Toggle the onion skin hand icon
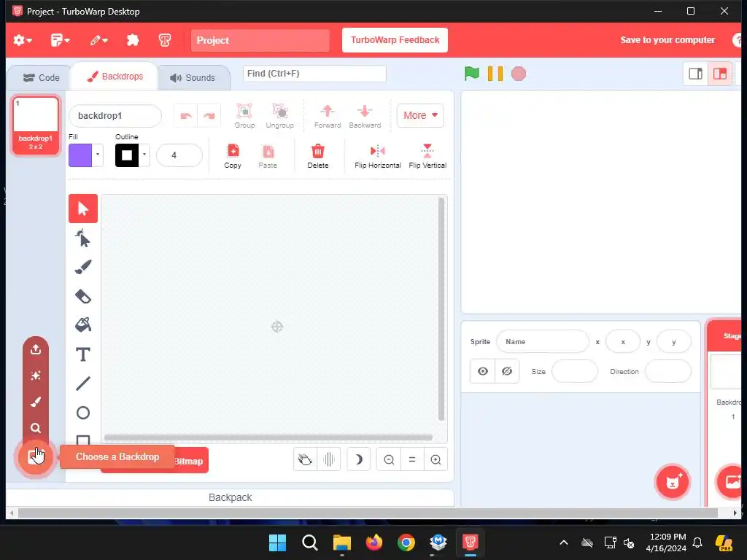 point(305,459)
